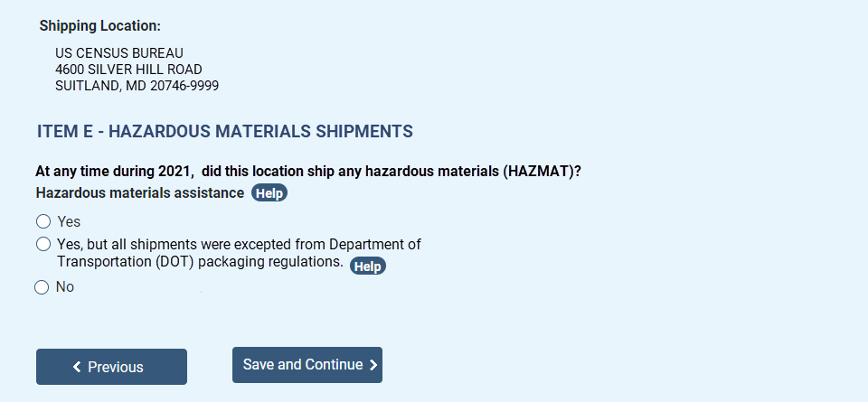The height and width of the screenshot is (402, 868).
Task: Click the Suitland, MD 20746-9999 line
Action: 137,86
